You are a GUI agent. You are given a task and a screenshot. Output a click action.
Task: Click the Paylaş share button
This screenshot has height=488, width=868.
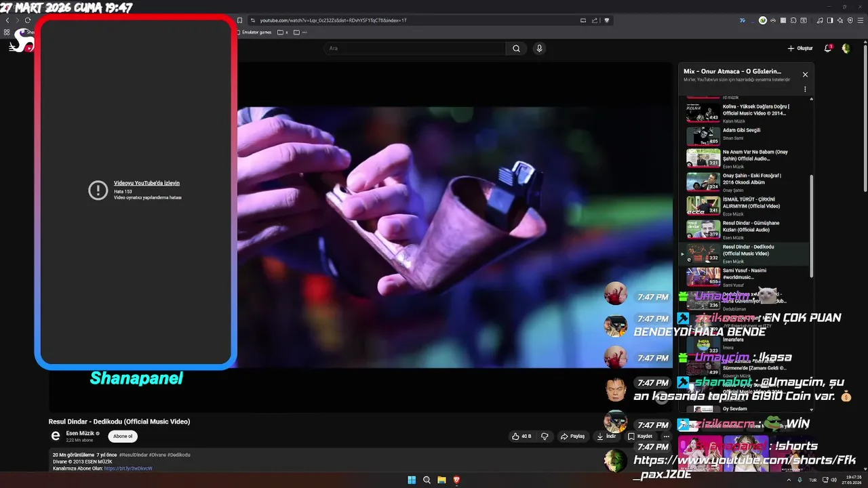tap(572, 436)
